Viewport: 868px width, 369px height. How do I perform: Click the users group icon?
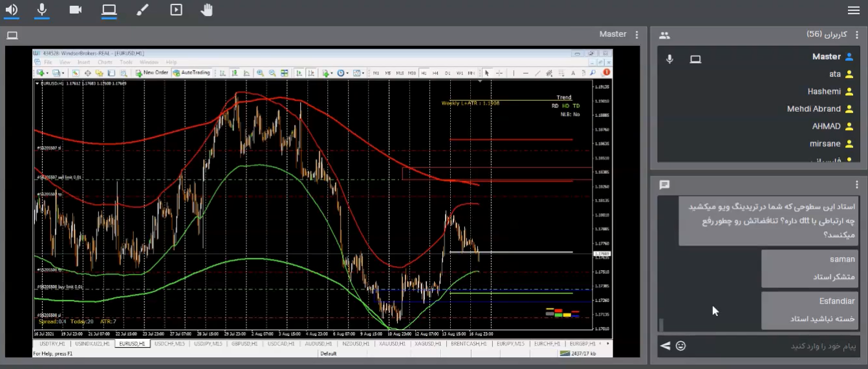(x=664, y=36)
